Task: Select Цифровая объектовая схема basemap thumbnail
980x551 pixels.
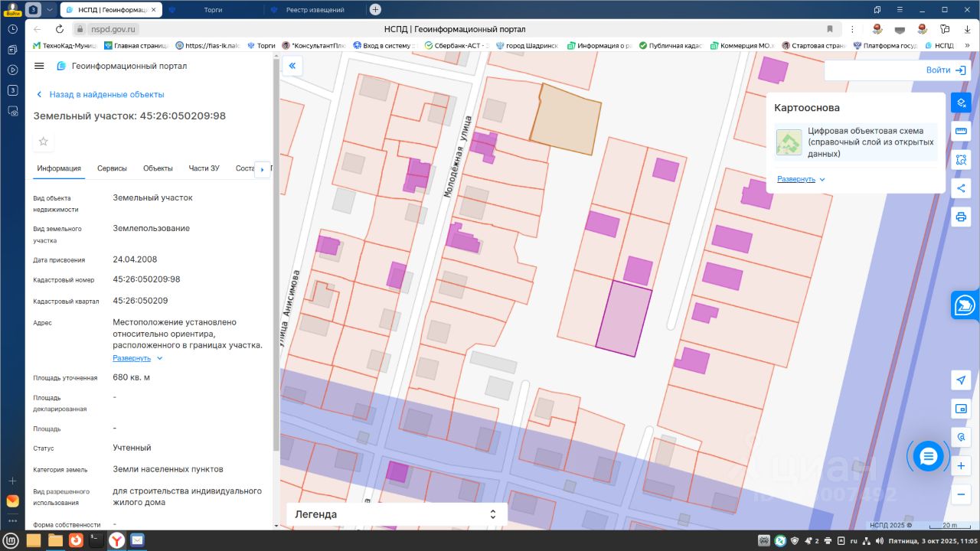Action: pos(789,142)
